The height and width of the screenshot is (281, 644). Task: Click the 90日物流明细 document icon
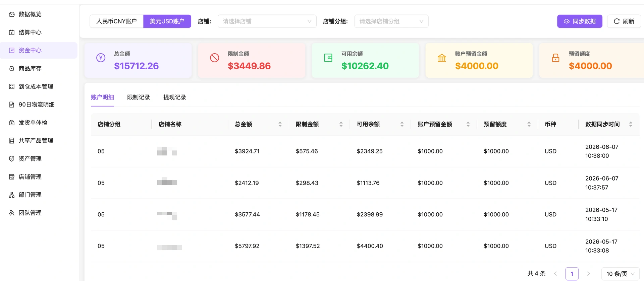coord(12,104)
